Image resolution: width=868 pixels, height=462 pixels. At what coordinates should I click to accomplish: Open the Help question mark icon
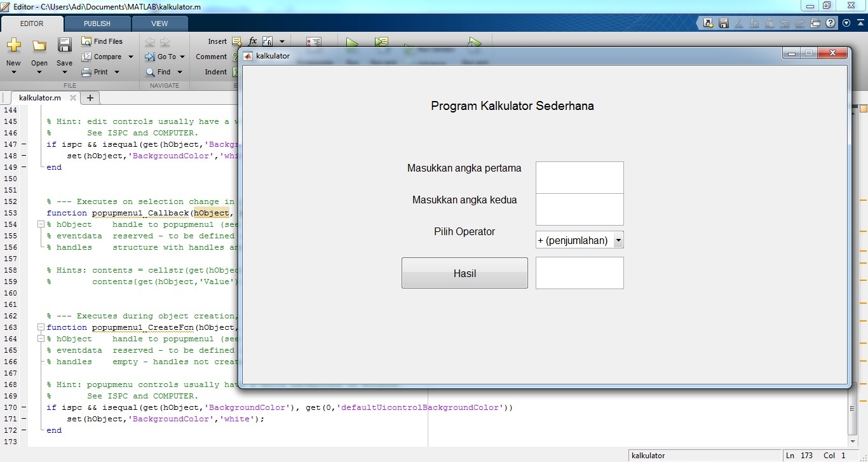831,23
